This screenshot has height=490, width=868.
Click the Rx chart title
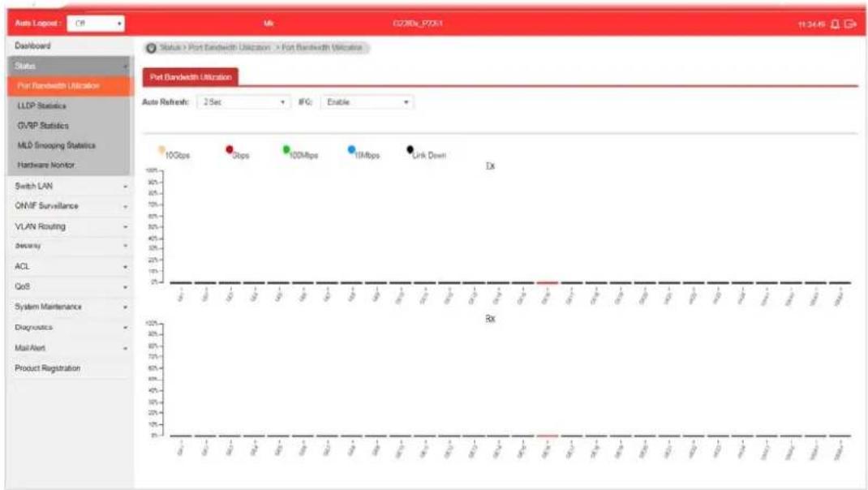point(491,319)
